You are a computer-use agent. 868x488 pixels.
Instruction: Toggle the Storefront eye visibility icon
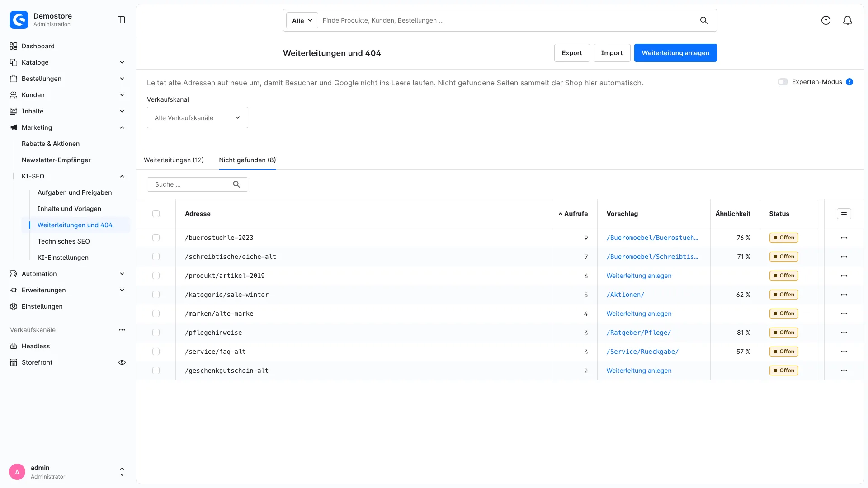tap(122, 362)
